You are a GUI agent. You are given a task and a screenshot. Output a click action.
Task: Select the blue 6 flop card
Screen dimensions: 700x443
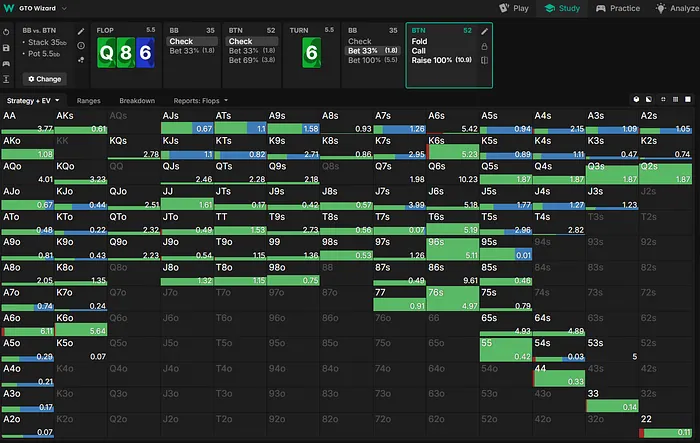coord(145,53)
